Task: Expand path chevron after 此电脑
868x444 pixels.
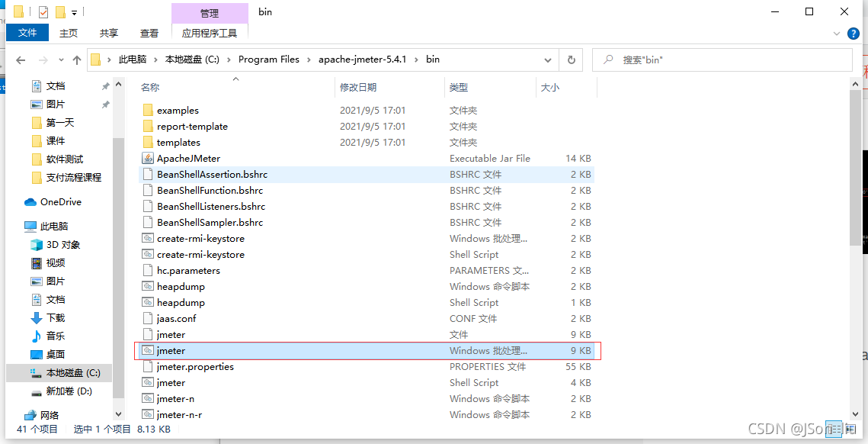Action: [155, 60]
